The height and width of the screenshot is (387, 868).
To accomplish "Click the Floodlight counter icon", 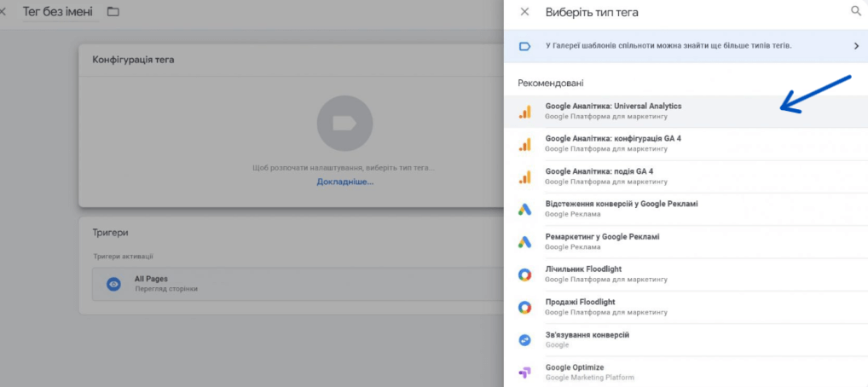I will tap(524, 274).
